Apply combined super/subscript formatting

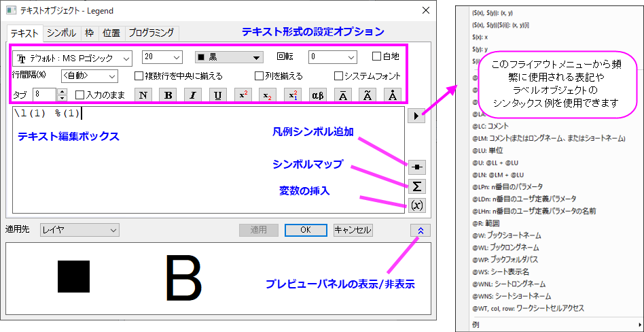coord(292,95)
